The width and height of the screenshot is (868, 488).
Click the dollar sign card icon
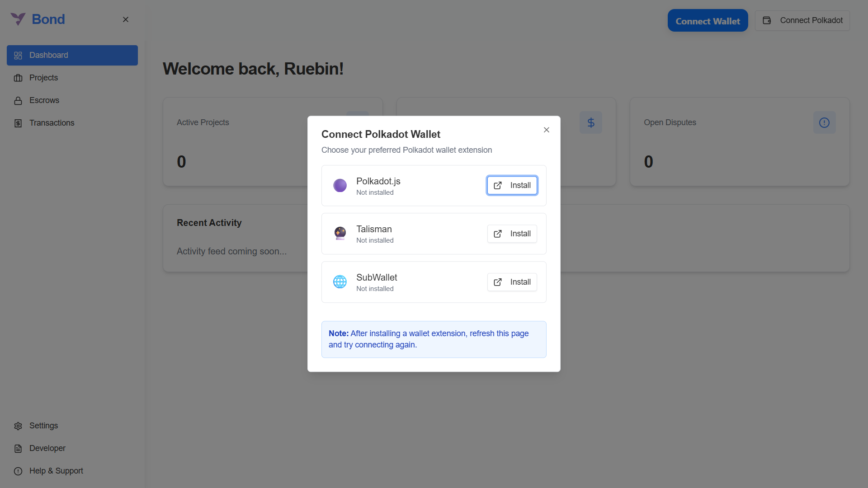(591, 122)
